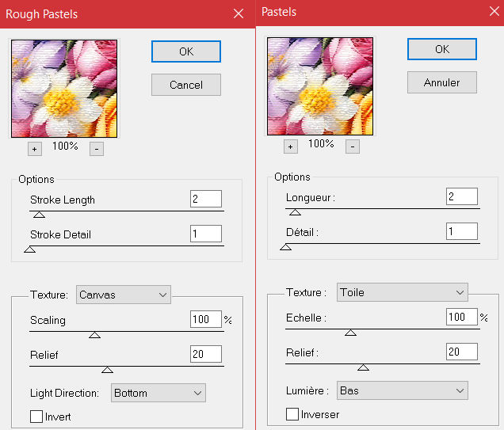Click the Echelle value input field

(461, 318)
